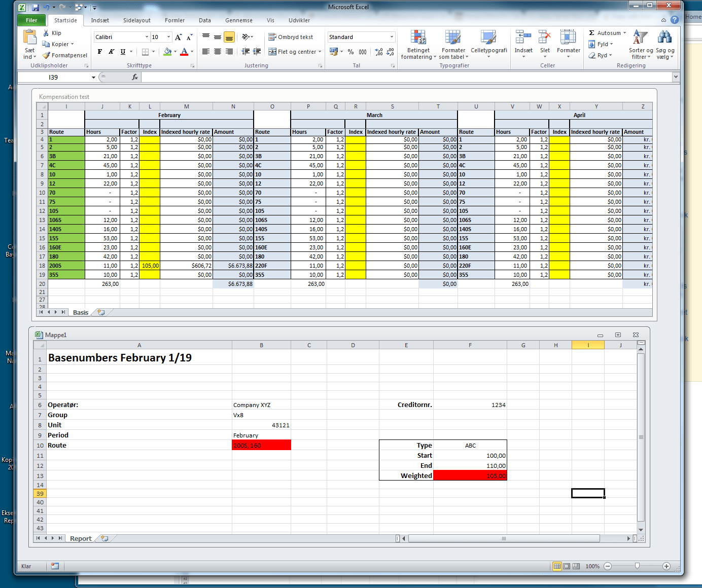The height and width of the screenshot is (588, 702).
Task: Switch to page break preview in status bar
Action: pos(576,566)
